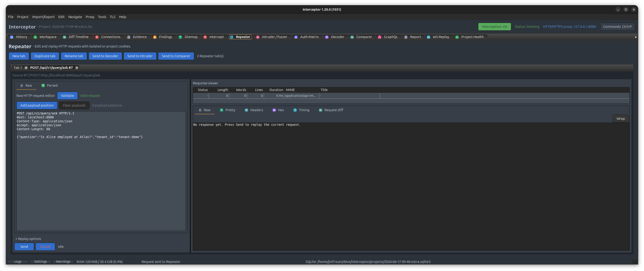Open the Help menu
Image resolution: width=644 pixels, height=271 pixels.
[123, 17]
